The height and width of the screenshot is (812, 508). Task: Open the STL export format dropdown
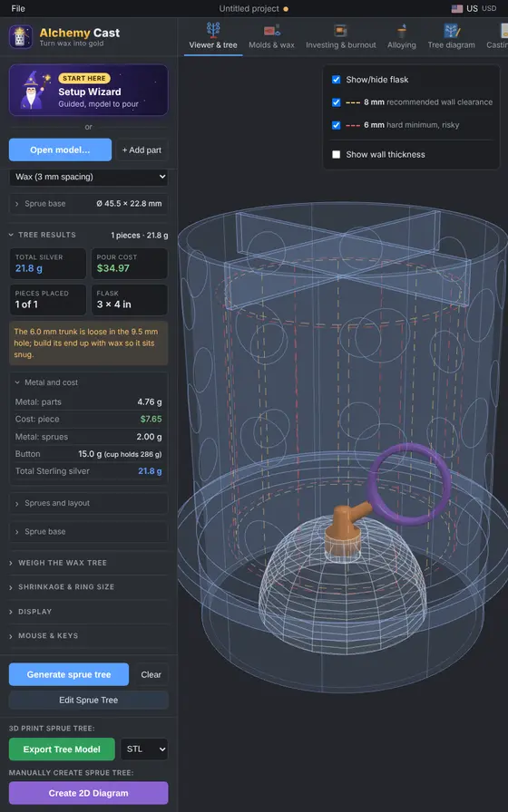[144, 749]
